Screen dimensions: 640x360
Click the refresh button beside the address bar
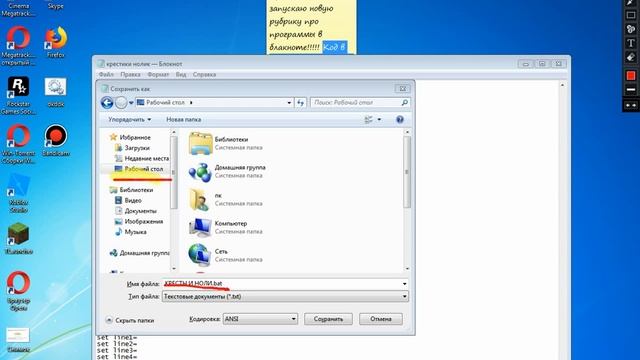tap(300, 102)
